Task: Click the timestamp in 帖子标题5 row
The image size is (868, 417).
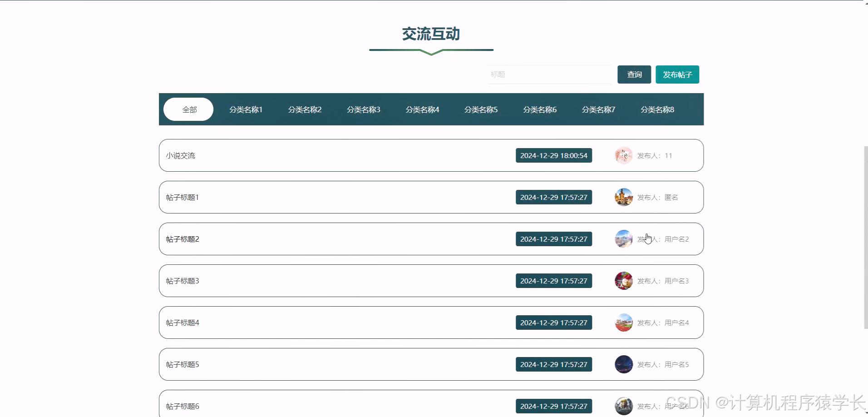Action: [x=554, y=364]
